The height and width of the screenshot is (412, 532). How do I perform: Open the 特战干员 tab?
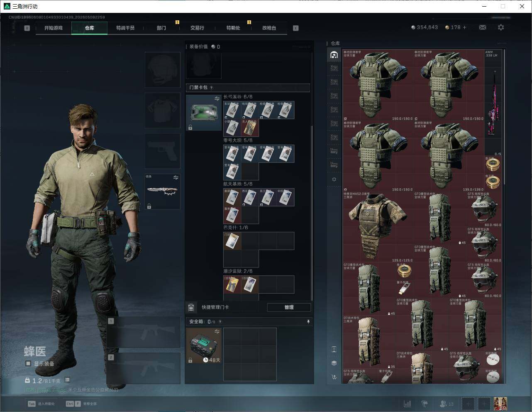click(x=125, y=28)
